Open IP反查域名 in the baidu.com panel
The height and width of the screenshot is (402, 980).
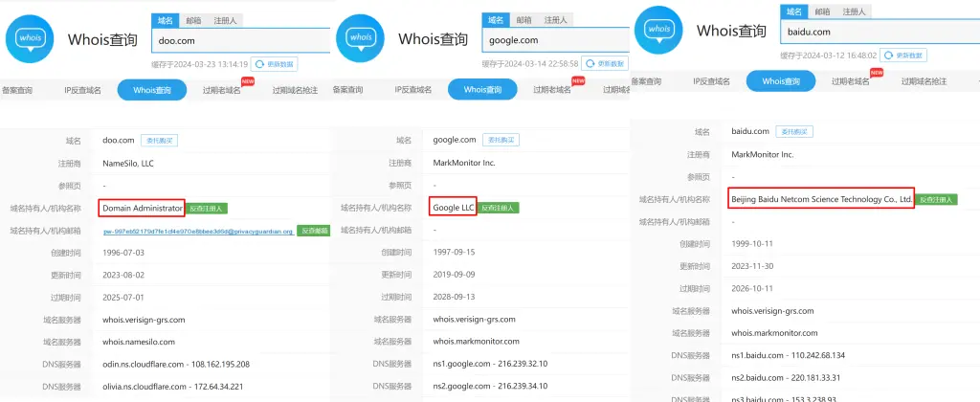(711, 81)
